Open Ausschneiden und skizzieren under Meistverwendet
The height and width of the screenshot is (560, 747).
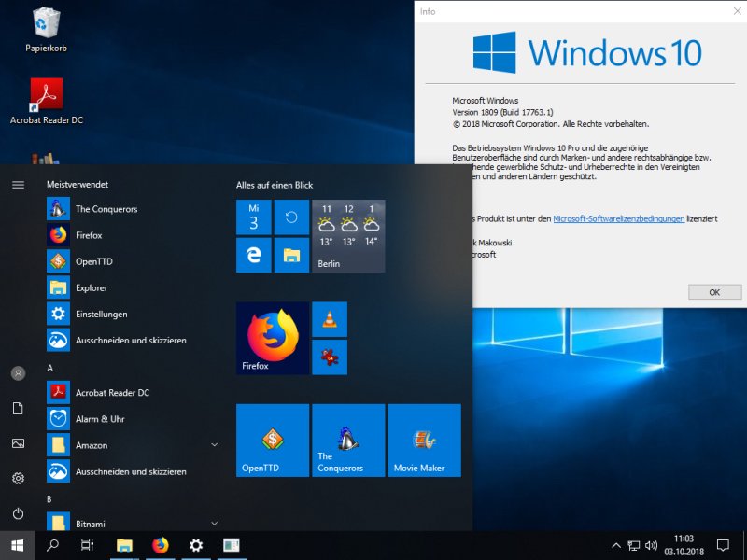133,340
